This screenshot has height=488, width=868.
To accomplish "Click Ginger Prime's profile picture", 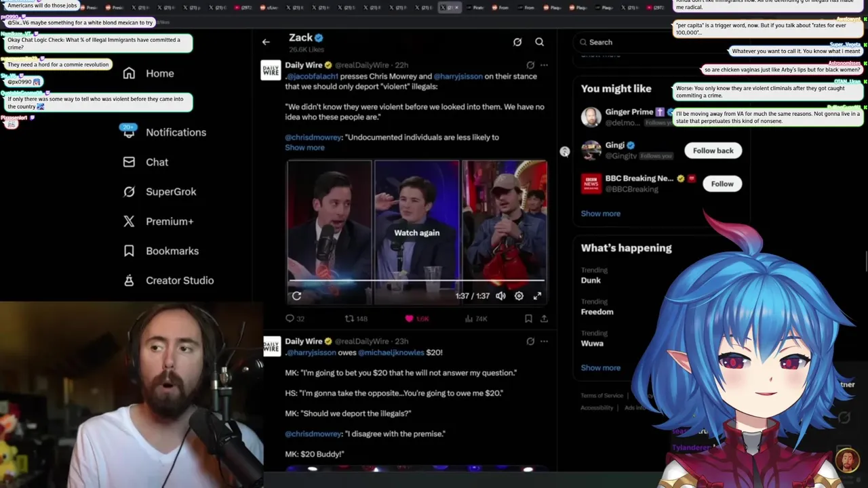I will tap(591, 117).
